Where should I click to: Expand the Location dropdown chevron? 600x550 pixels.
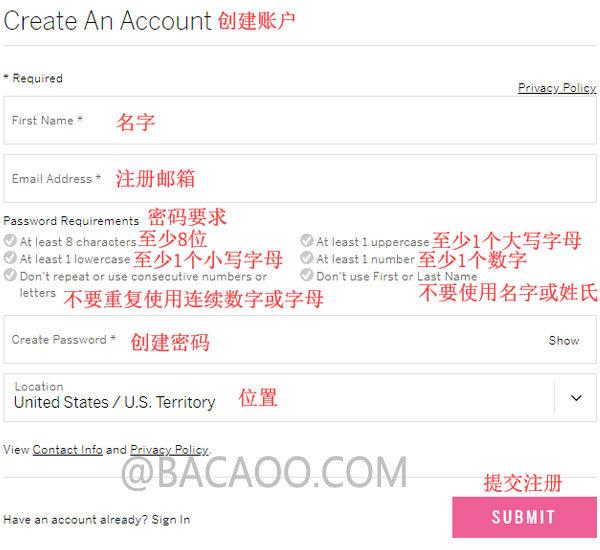576,398
